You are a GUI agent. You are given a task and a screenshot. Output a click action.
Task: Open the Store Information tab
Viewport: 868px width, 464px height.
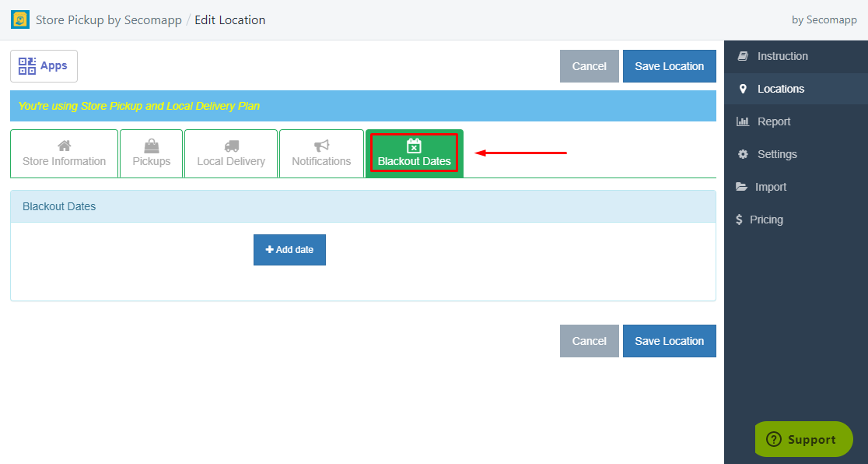pyautogui.click(x=65, y=153)
